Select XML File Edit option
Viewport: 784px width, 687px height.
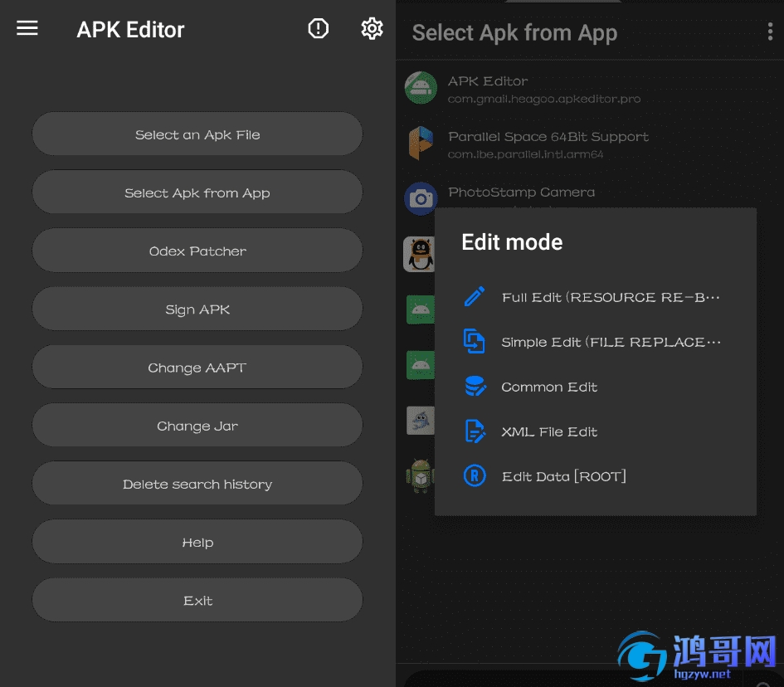coord(595,431)
